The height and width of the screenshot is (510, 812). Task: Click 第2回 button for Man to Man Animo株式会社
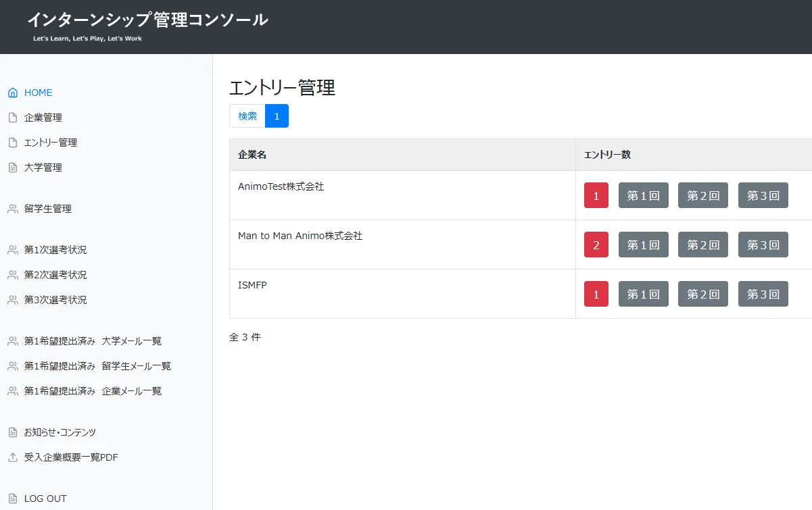tap(702, 245)
